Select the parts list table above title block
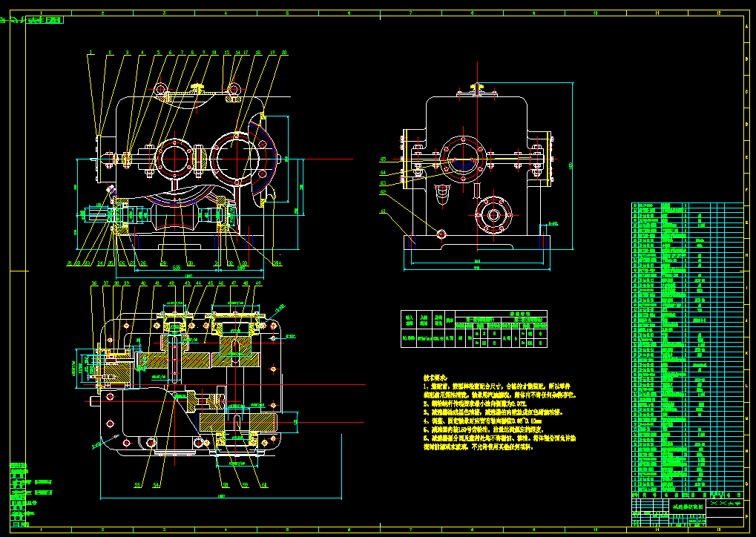This screenshot has height=537, width=756. click(x=688, y=350)
